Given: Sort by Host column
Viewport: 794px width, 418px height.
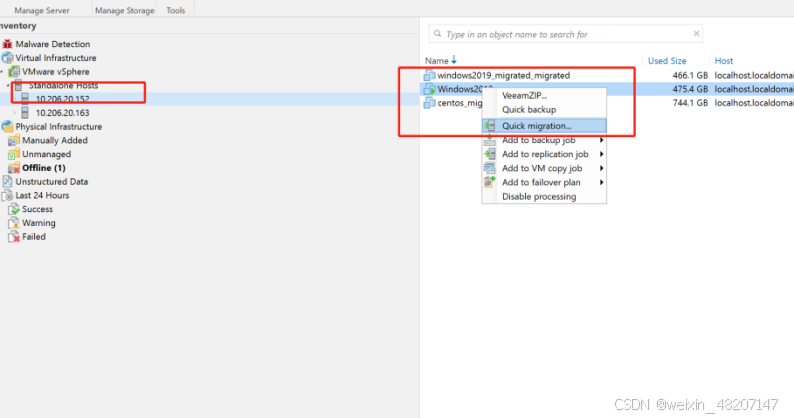Looking at the screenshot, I should click(x=724, y=61).
